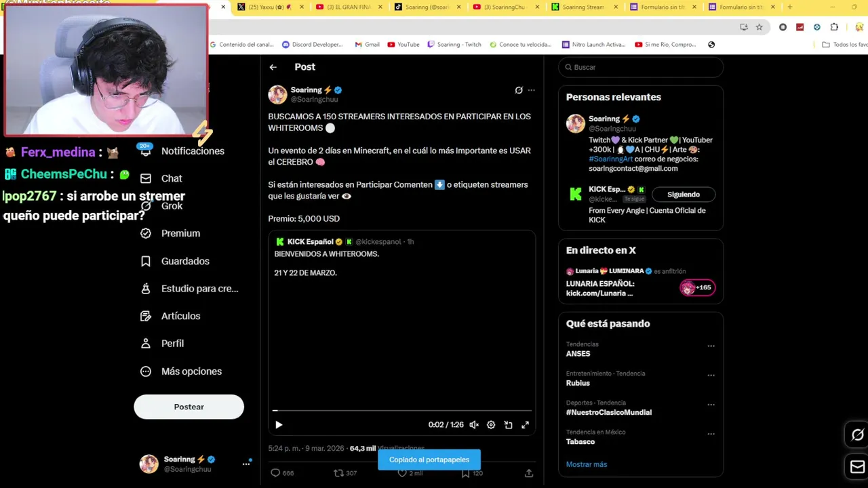Open Gmail bookmark
The image size is (868, 488).
[x=367, y=45]
